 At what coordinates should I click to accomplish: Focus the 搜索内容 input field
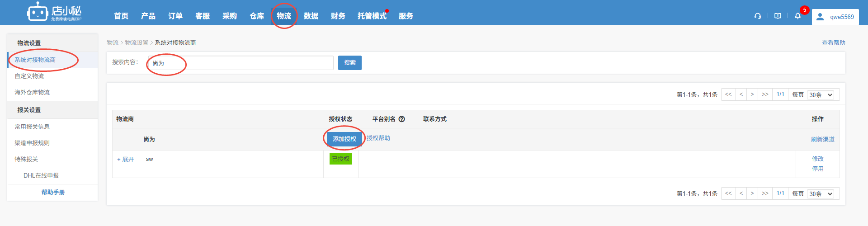241,63
